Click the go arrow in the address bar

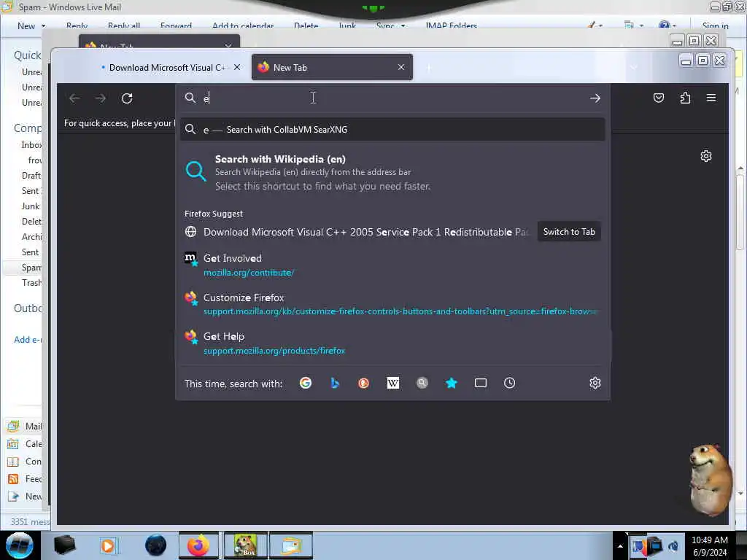pyautogui.click(x=595, y=98)
